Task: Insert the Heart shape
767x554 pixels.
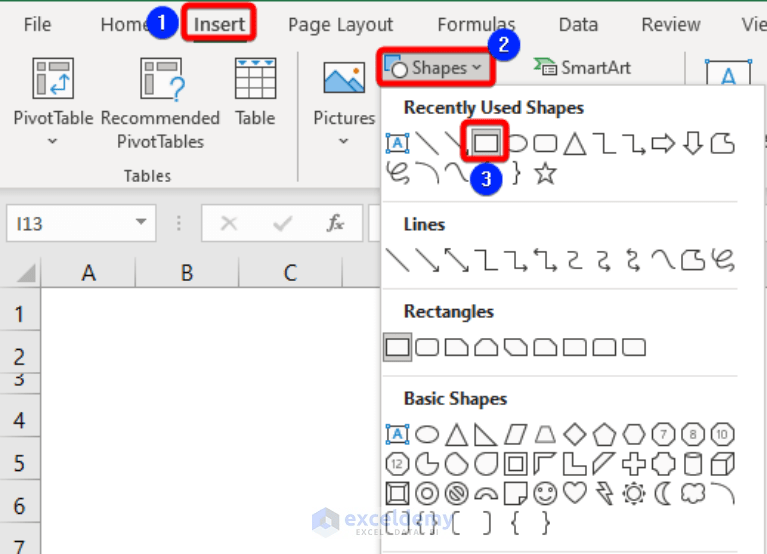Action: (x=575, y=494)
